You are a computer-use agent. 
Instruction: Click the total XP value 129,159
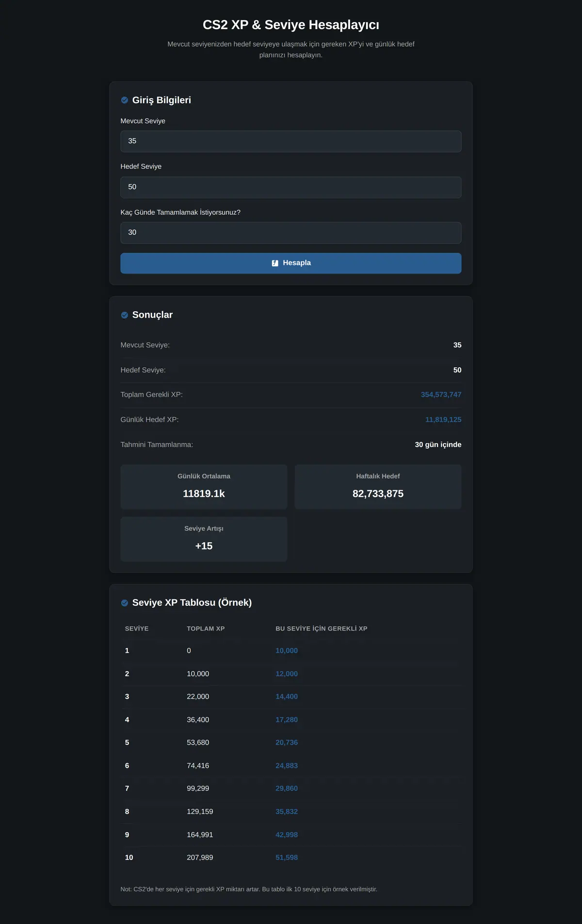(x=200, y=812)
